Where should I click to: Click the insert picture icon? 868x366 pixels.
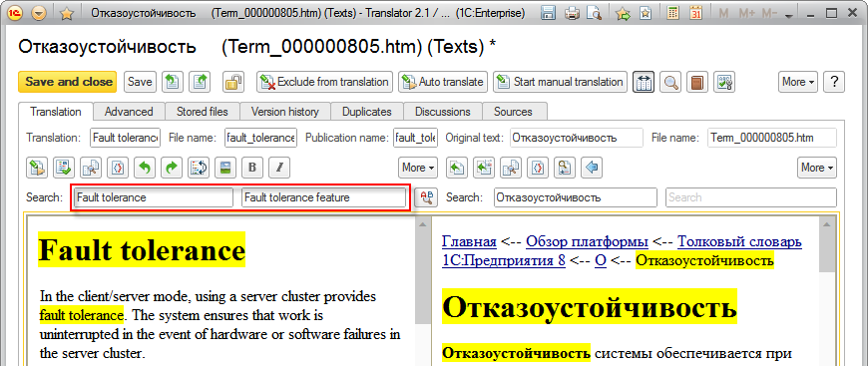(225, 168)
